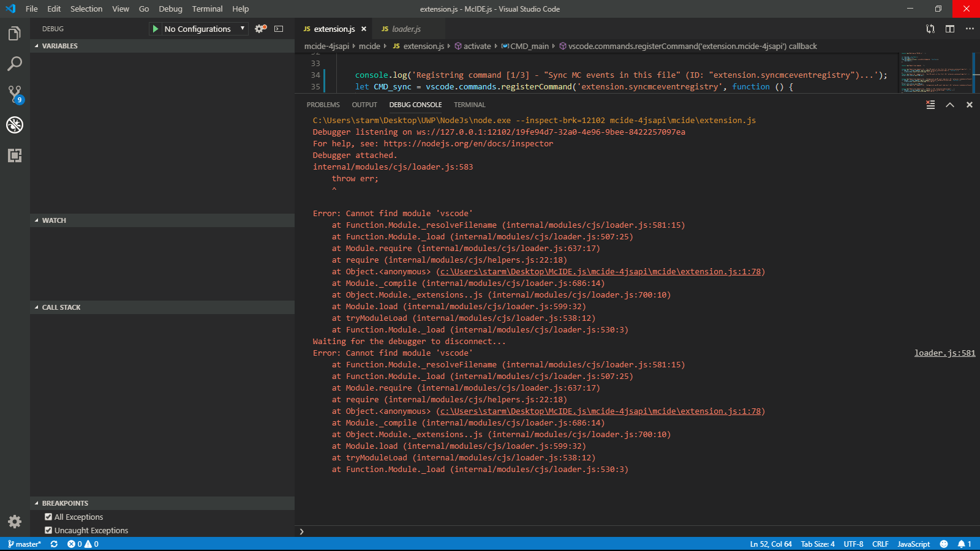Viewport: 980px width, 551px height.
Task: Select mcide-4jsapi breadcrumb
Action: click(326, 46)
